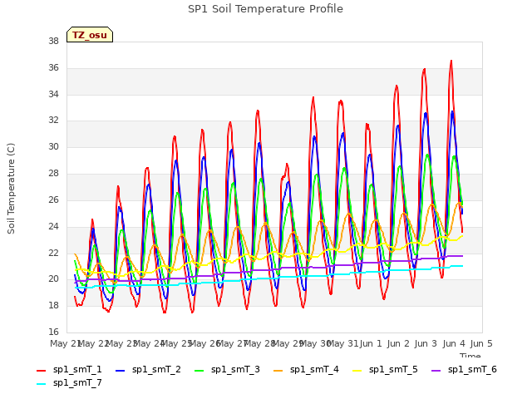
Task: Toggle sp1_smT_2 legend entry
Action: tap(148, 369)
